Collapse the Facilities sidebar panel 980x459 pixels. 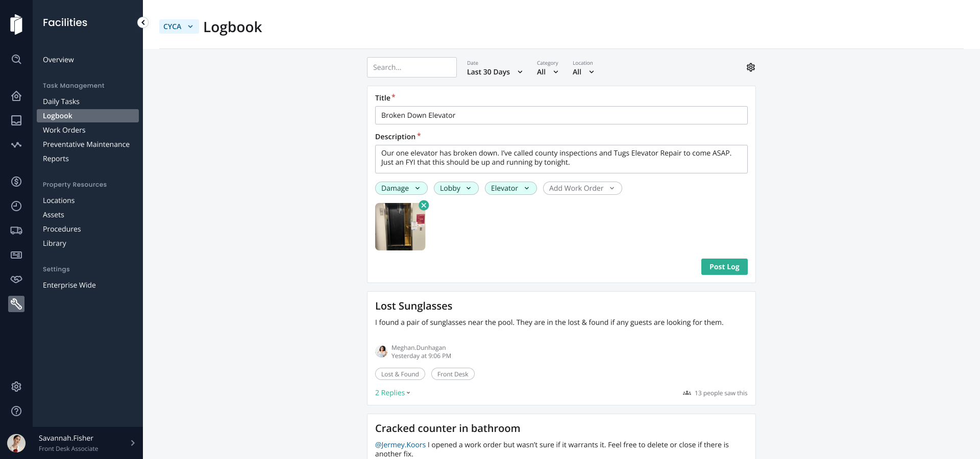click(143, 22)
